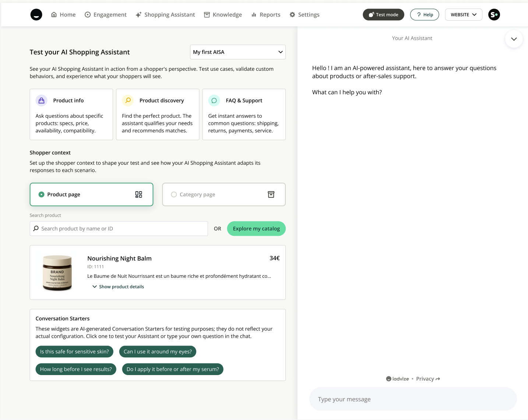Select the Product page radio button
Image resolution: width=528 pixels, height=420 pixels.
(42, 195)
